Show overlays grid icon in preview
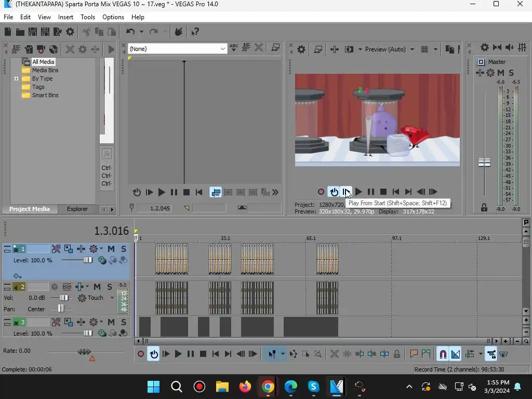 pyautogui.click(x=424, y=49)
